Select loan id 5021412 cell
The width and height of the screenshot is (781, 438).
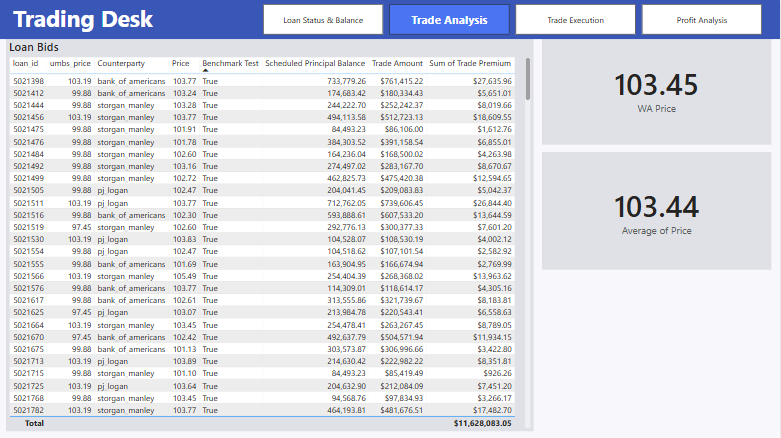28,93
